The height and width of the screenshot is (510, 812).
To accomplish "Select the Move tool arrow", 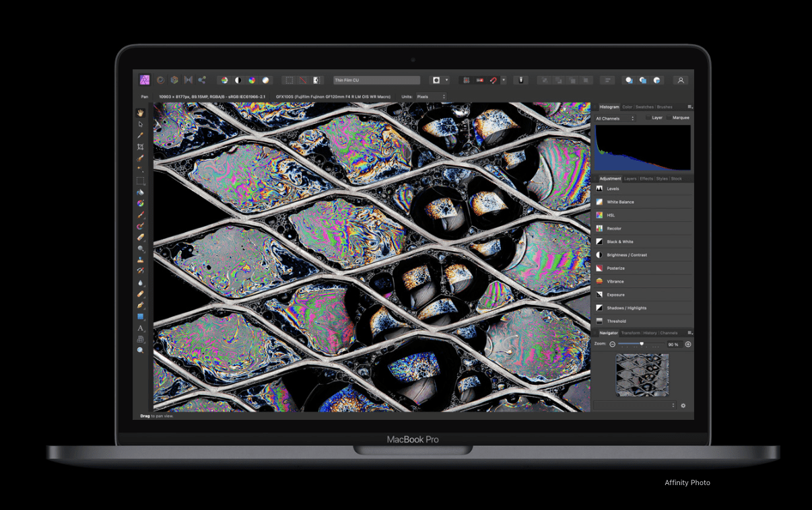I will click(140, 124).
